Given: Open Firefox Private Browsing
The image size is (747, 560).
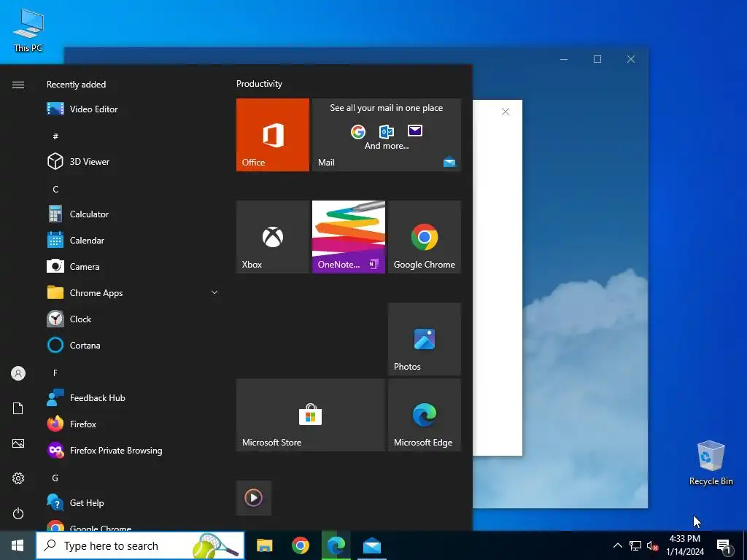Looking at the screenshot, I should pyautogui.click(x=132, y=450).
